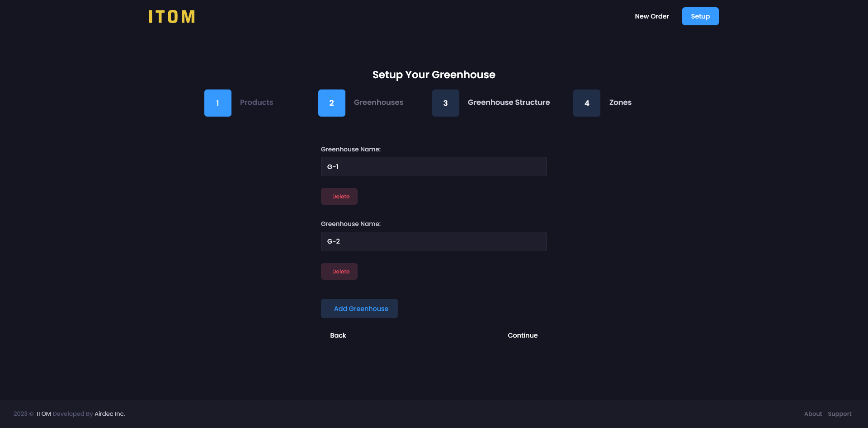Delete the G-1 greenhouse

point(339,197)
